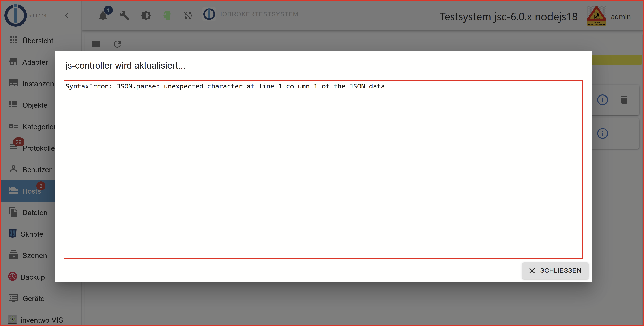Click the reload hosts refresh icon

[x=117, y=44]
